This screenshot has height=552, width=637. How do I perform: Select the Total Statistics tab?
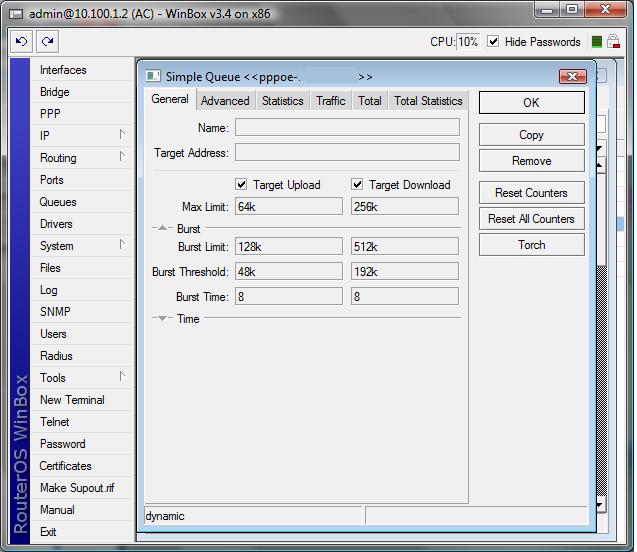click(x=428, y=101)
